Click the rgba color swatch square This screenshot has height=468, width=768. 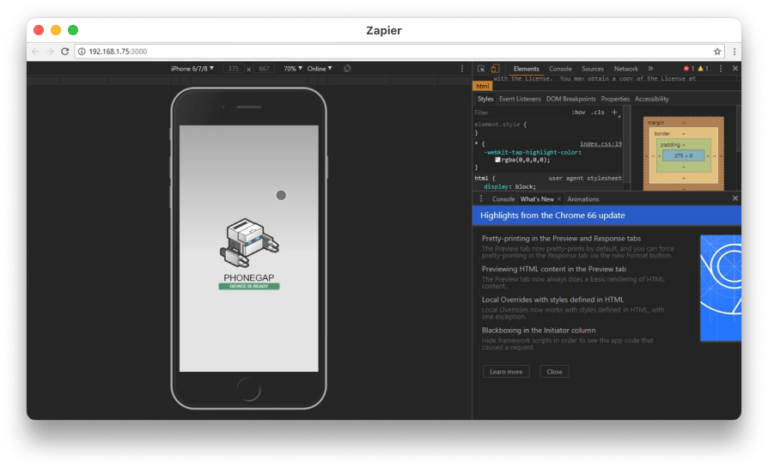[498, 160]
